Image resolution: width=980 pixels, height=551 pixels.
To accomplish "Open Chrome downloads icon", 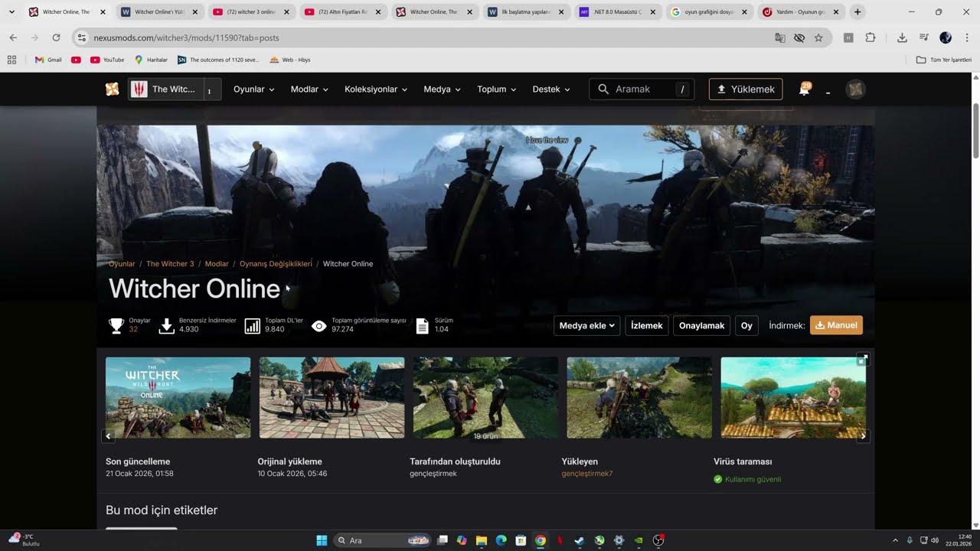I will coord(902,37).
